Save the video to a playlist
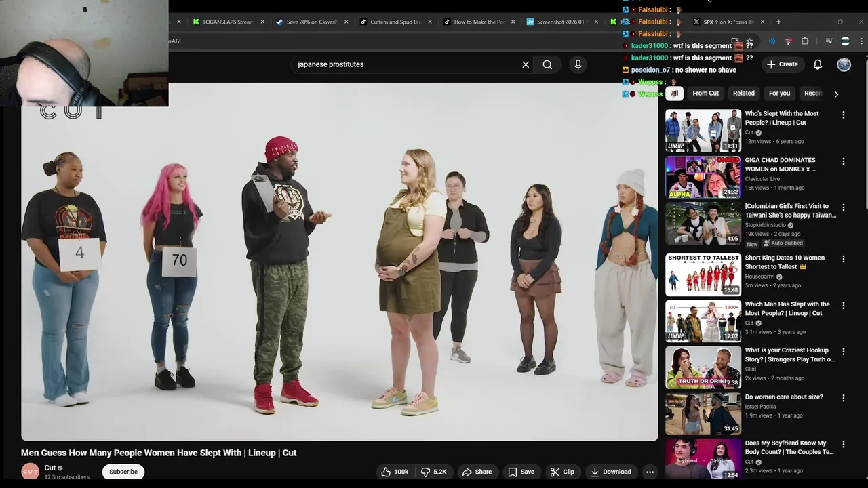The image size is (868, 488). 521,472
